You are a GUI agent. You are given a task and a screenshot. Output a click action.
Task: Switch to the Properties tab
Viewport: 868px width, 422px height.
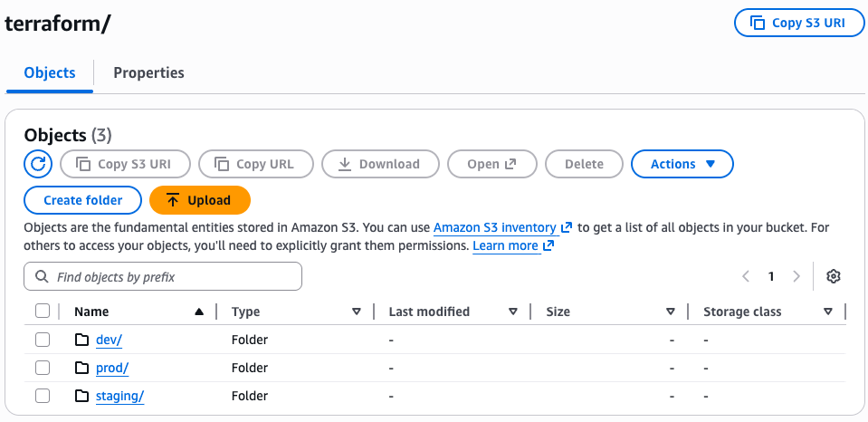point(148,72)
